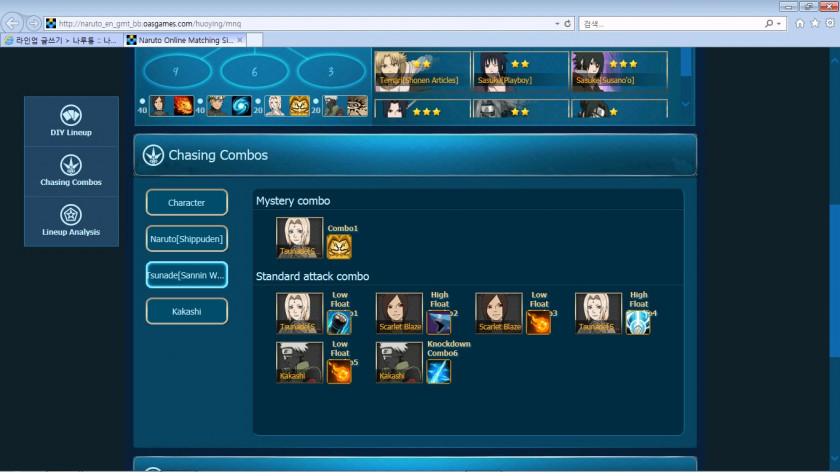Select the Character filter button
Viewport: 840px width, 472px height.
187,203
